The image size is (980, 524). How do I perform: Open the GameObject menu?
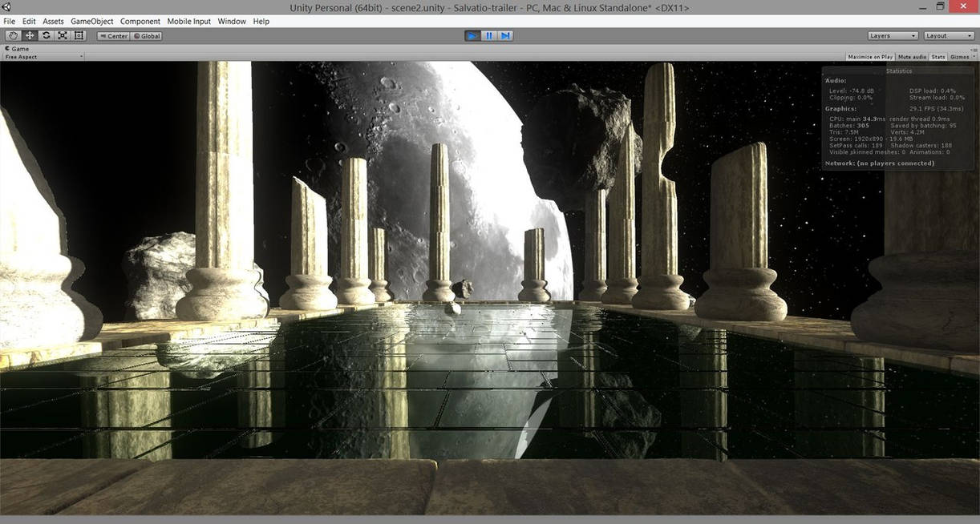(x=92, y=22)
